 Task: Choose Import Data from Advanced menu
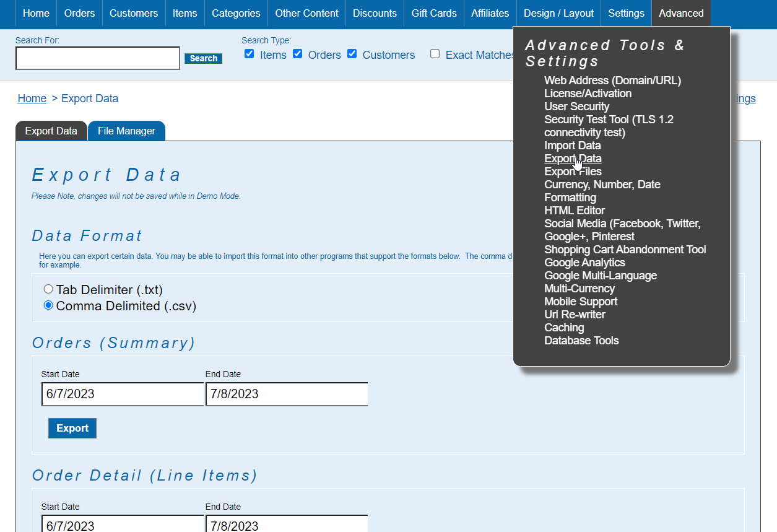click(572, 146)
